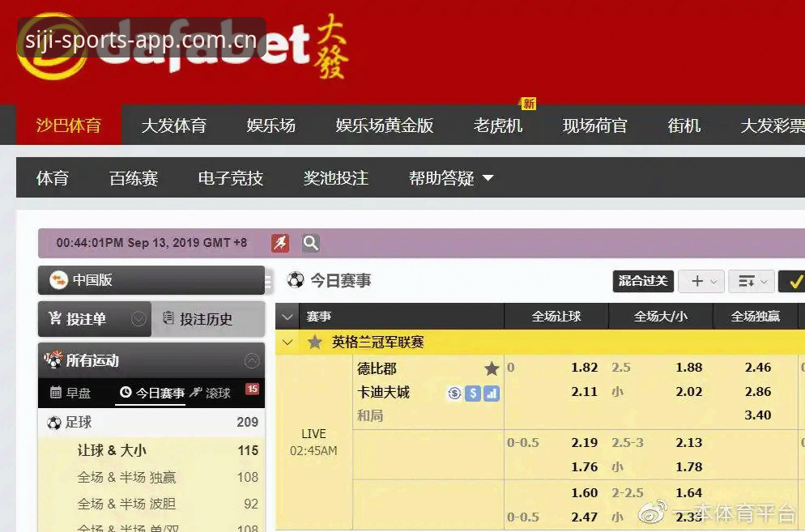This screenshot has height=532, width=805.
Task: Open the 大发体育 tab
Action: 174,126
